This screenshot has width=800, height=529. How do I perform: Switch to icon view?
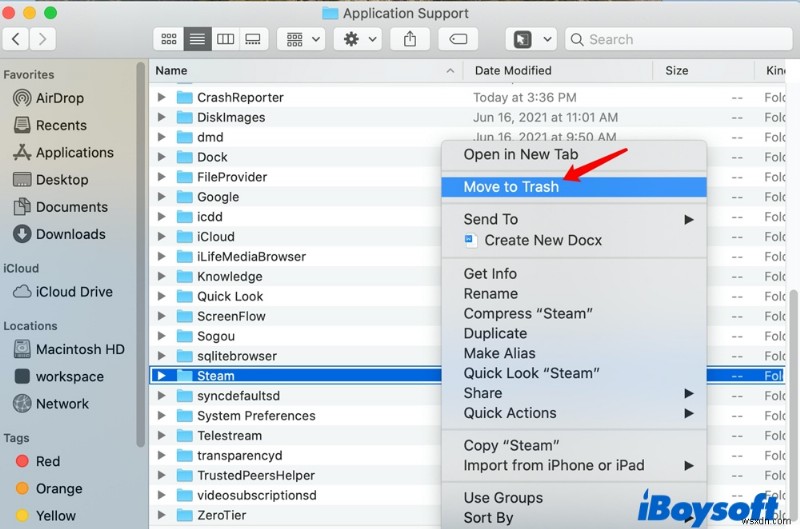(x=168, y=39)
